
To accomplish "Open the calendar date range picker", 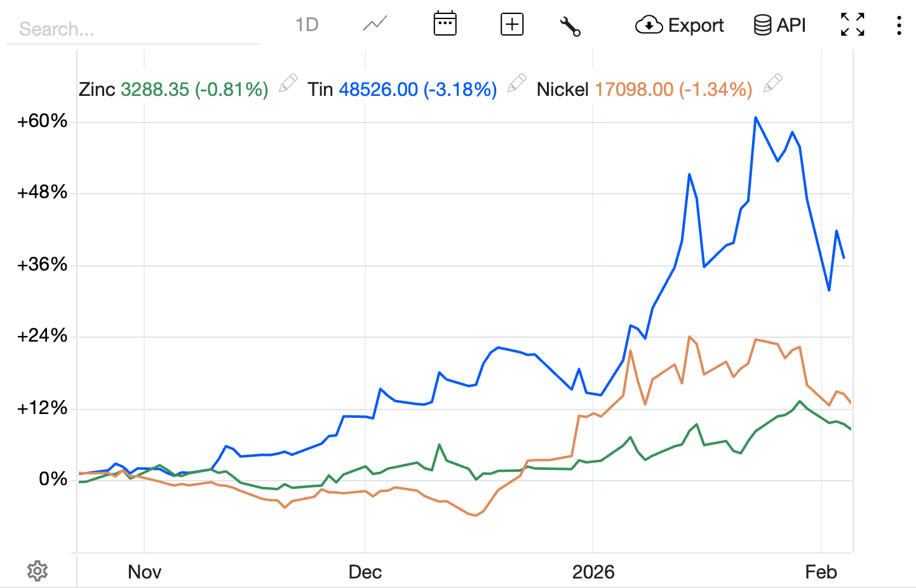I will coord(445,24).
